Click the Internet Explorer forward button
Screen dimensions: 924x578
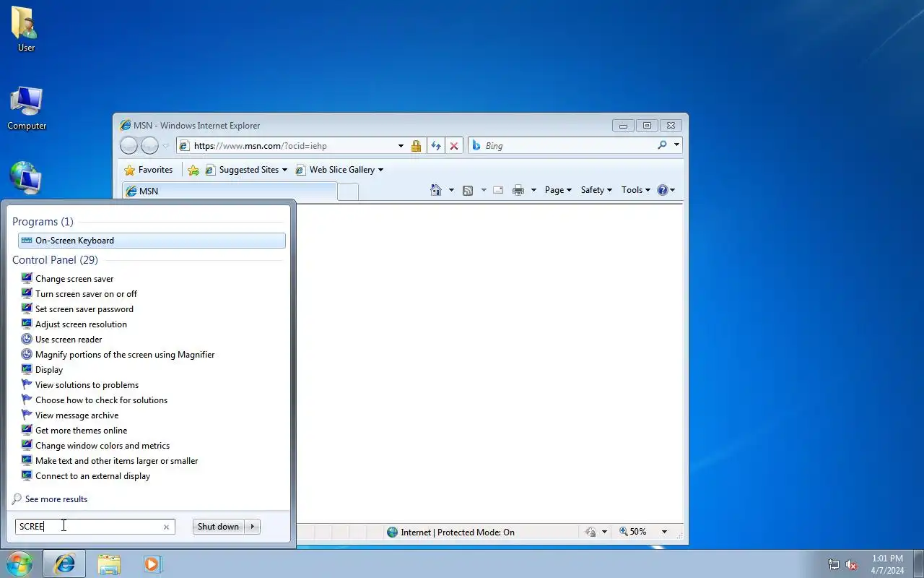pyautogui.click(x=149, y=146)
